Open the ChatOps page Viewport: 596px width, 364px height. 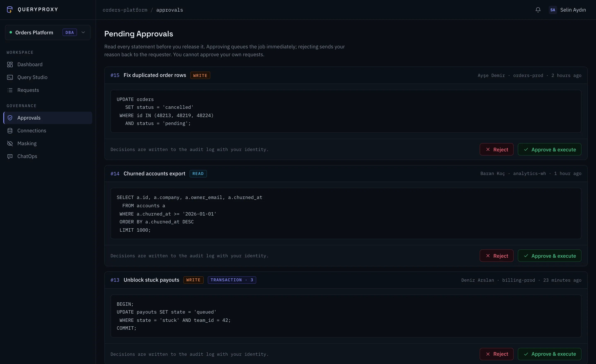48,156
